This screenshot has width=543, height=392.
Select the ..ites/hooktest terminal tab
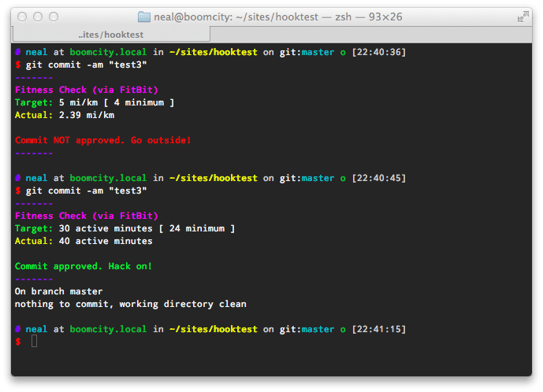click(111, 35)
